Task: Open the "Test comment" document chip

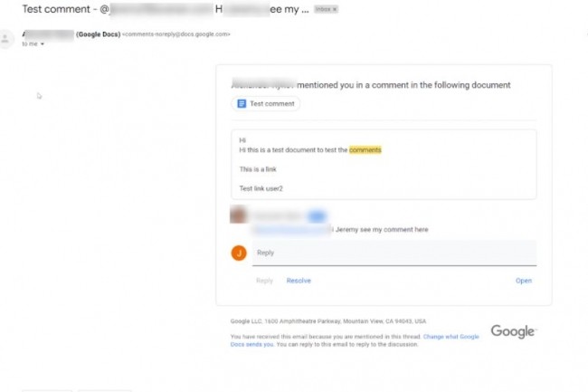Action: click(x=265, y=103)
